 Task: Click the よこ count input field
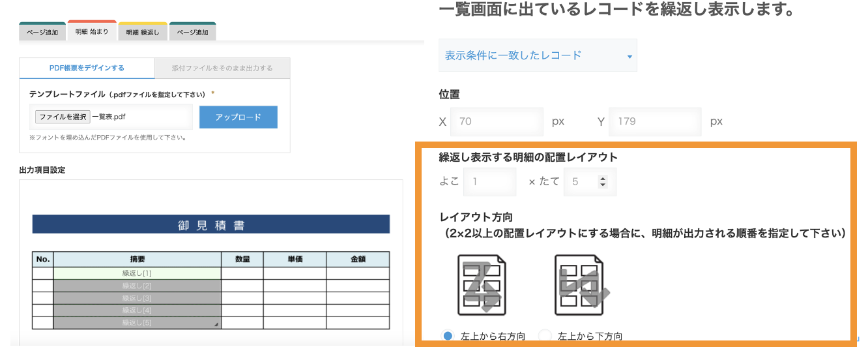coord(490,182)
